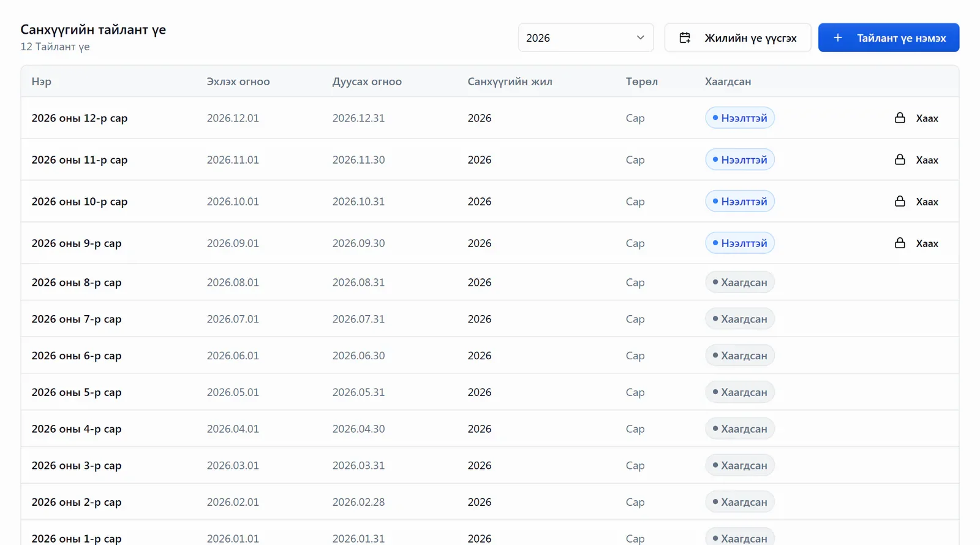This screenshot has height=545, width=980.
Task: Select the row named 2026 оны 2-р сар
Action: click(490, 502)
